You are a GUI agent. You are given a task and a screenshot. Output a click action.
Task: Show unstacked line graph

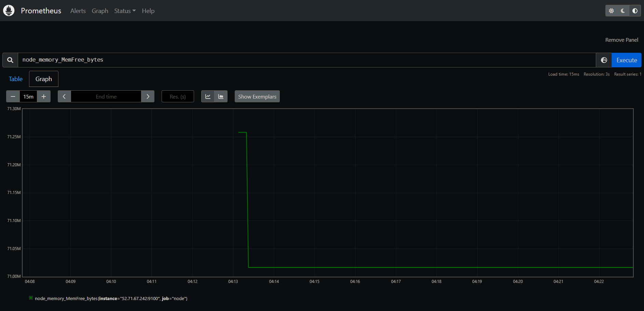(208, 96)
